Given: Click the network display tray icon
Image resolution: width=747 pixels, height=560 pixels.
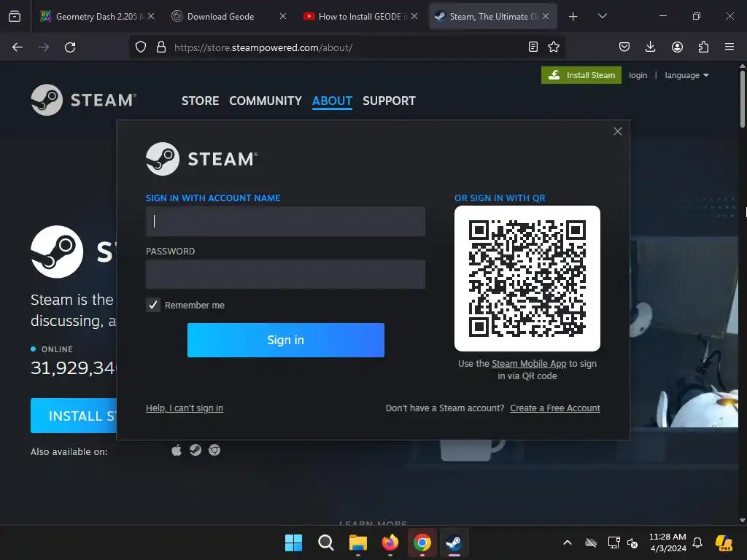Looking at the screenshot, I should [x=614, y=542].
